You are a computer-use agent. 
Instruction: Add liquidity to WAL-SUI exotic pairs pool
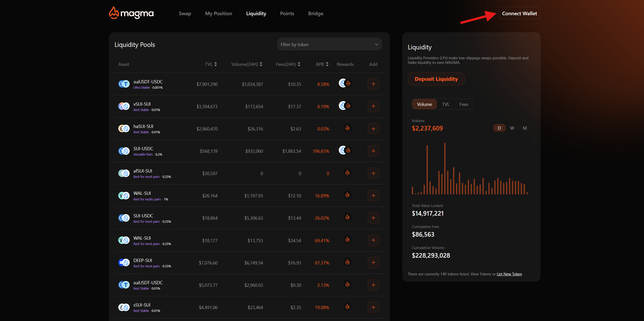point(373,196)
